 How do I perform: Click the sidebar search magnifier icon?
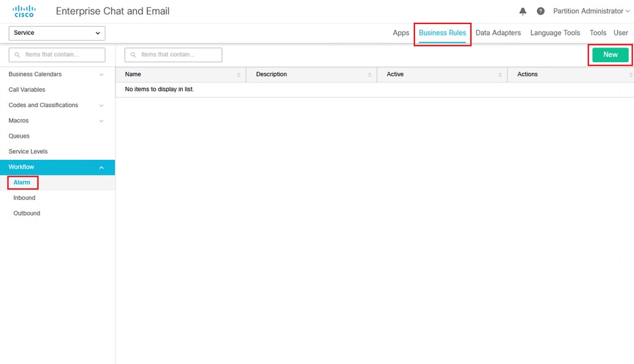point(17,55)
